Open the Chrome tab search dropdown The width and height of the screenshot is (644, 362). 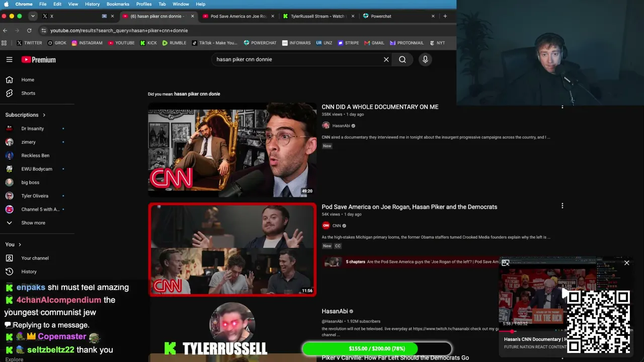(x=33, y=16)
